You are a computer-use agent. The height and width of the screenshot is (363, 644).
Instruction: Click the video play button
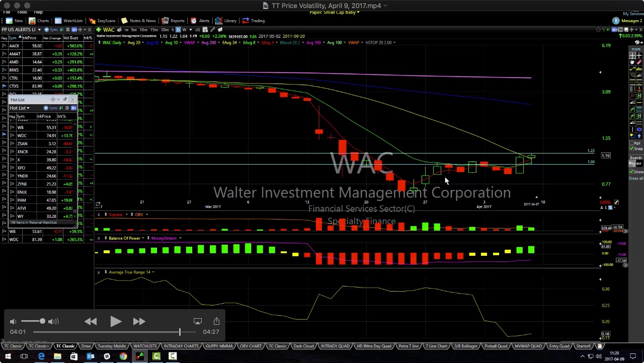(x=115, y=321)
